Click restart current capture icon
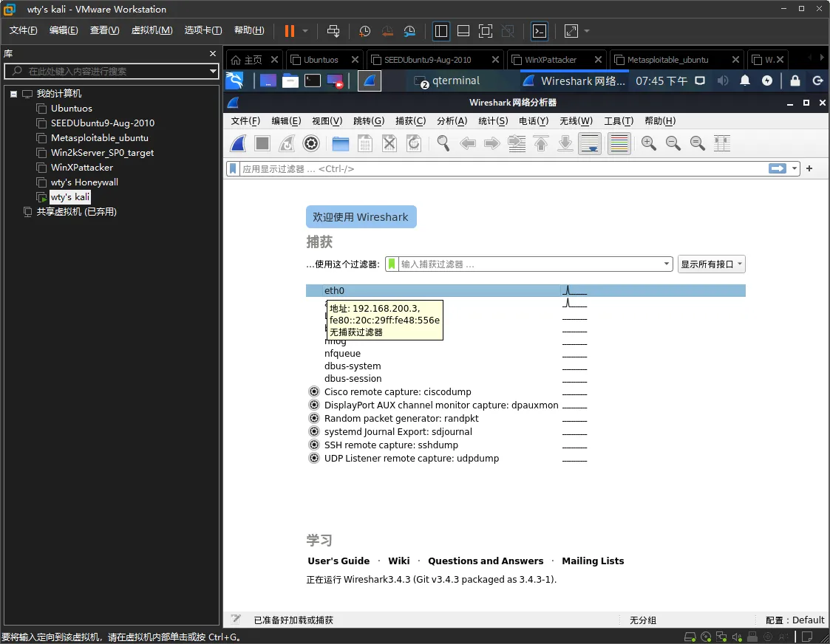Image resolution: width=830 pixels, height=644 pixels. pyautogui.click(x=286, y=143)
